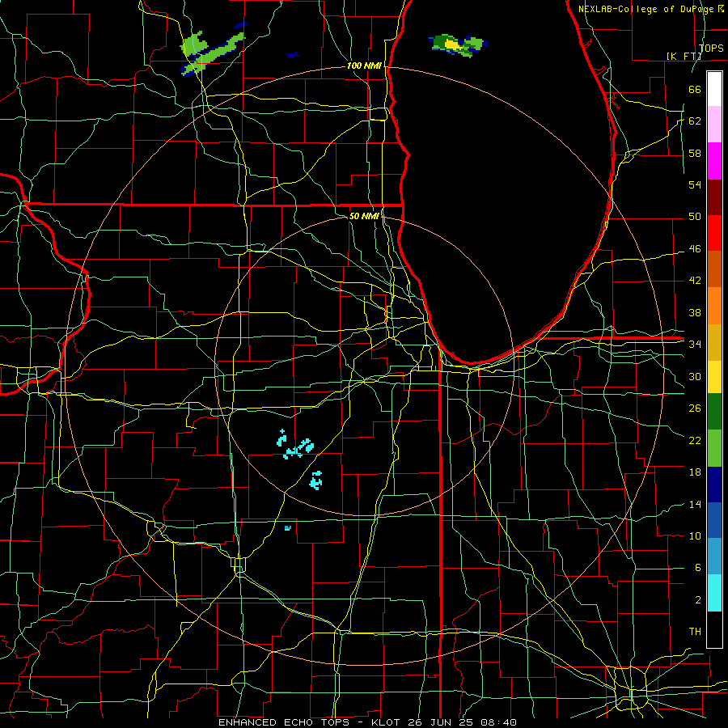Viewport: 728px width, 728px height.
Task: Click the tiny navy echo at top center
Action: [x=293, y=55]
